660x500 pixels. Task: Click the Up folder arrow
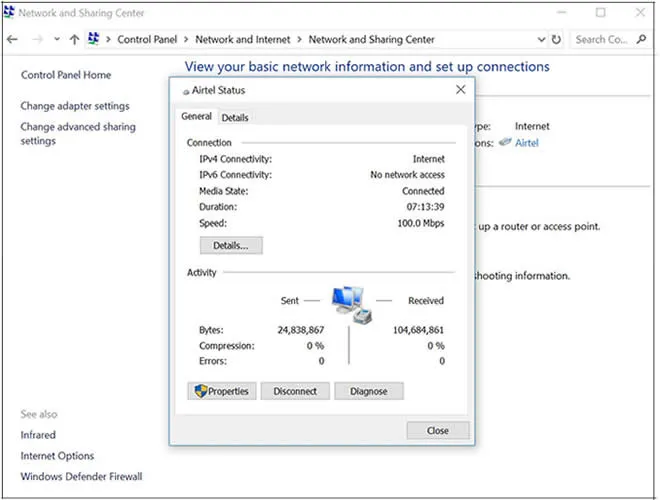[x=74, y=40]
